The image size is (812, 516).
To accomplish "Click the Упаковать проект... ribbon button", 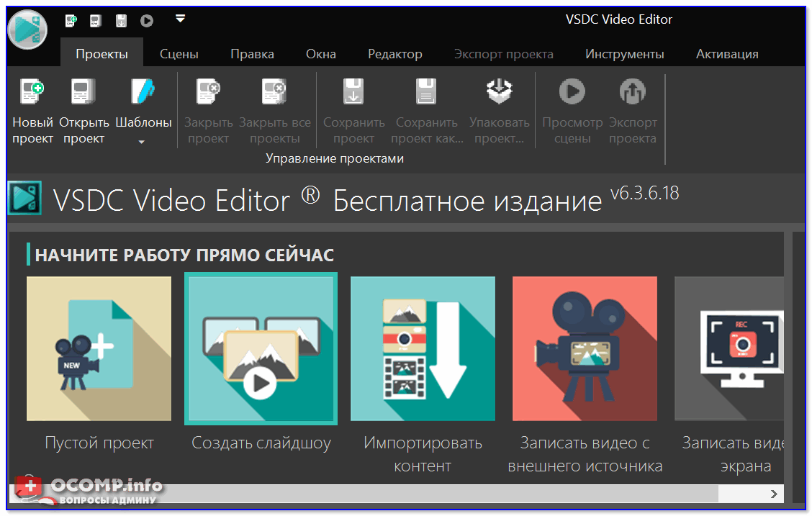I will 499,112.
